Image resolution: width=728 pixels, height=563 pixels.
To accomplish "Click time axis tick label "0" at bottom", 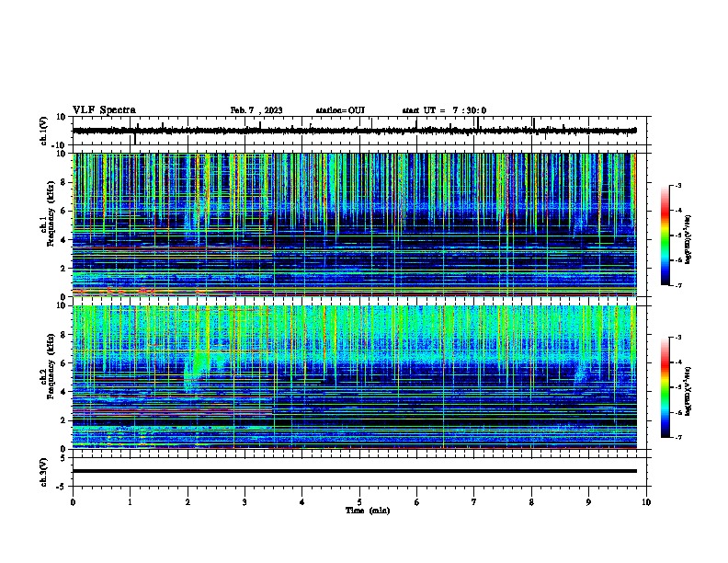I will [73, 502].
